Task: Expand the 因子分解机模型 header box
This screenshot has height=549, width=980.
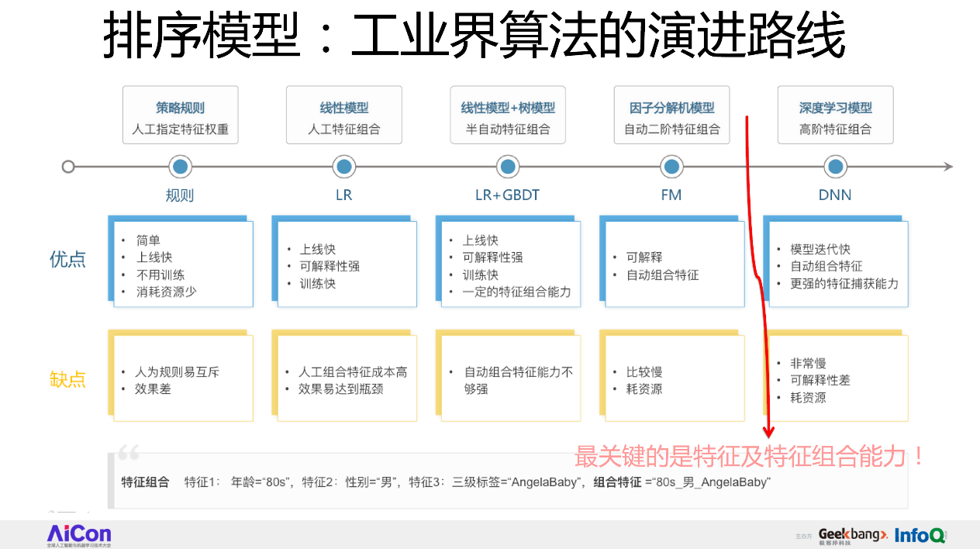Action: coord(671,115)
